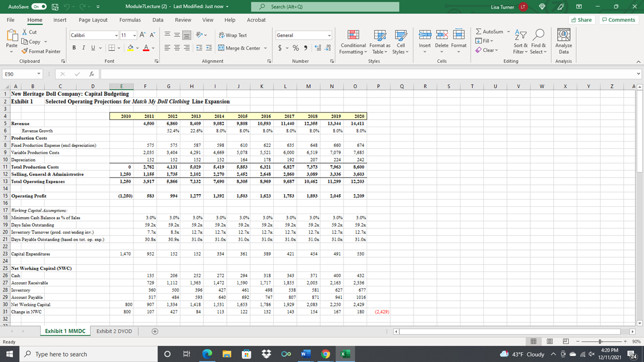Click Insert Function fx icon

coord(91,74)
